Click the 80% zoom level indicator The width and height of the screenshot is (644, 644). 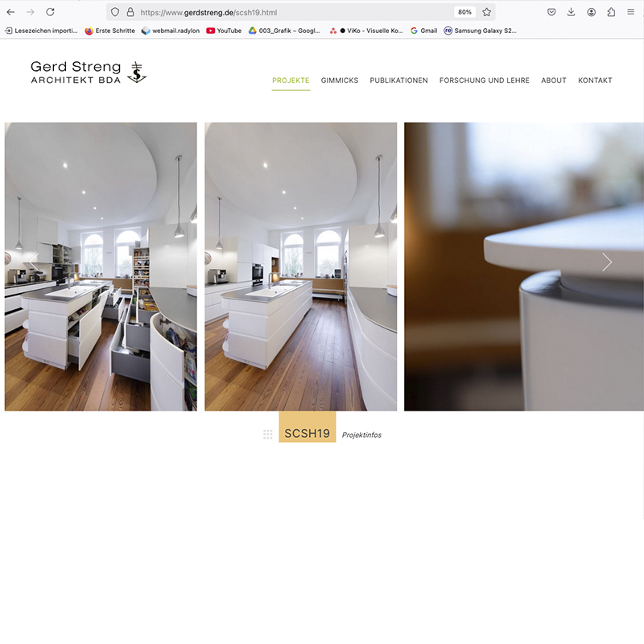point(464,12)
